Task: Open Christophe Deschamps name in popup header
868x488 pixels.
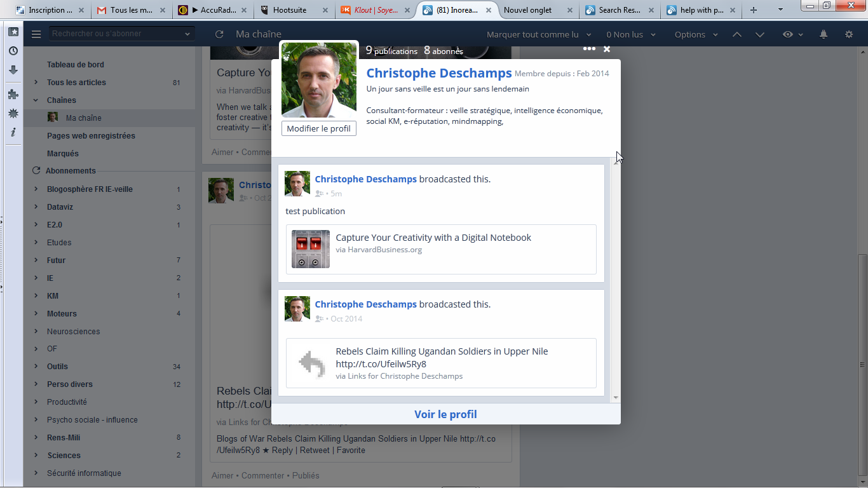Action: (x=439, y=73)
